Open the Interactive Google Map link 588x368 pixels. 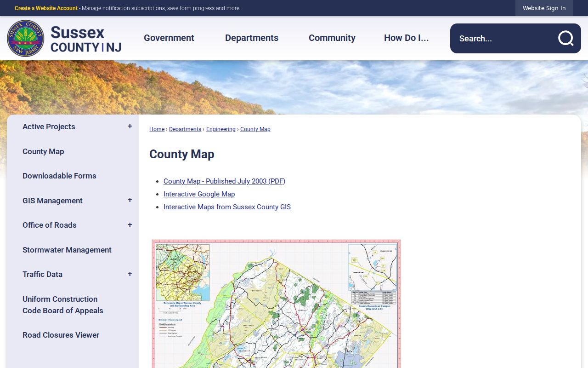(199, 194)
